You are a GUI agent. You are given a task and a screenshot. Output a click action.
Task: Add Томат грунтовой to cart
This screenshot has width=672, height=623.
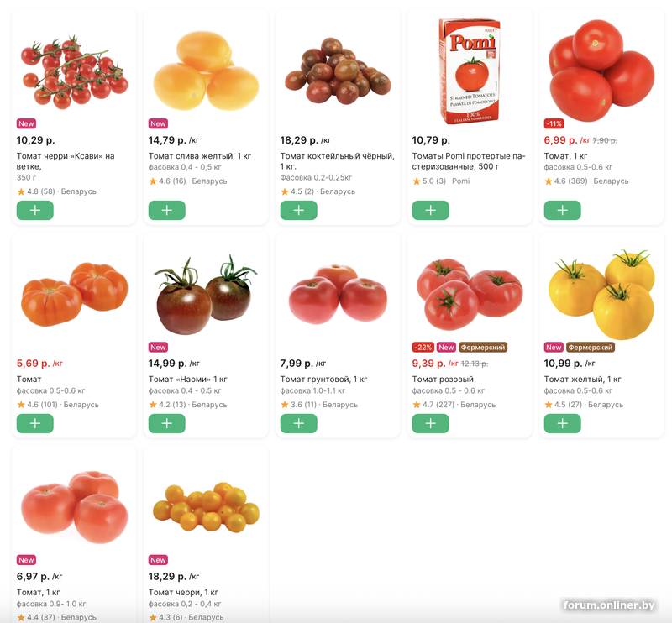pyautogui.click(x=298, y=423)
